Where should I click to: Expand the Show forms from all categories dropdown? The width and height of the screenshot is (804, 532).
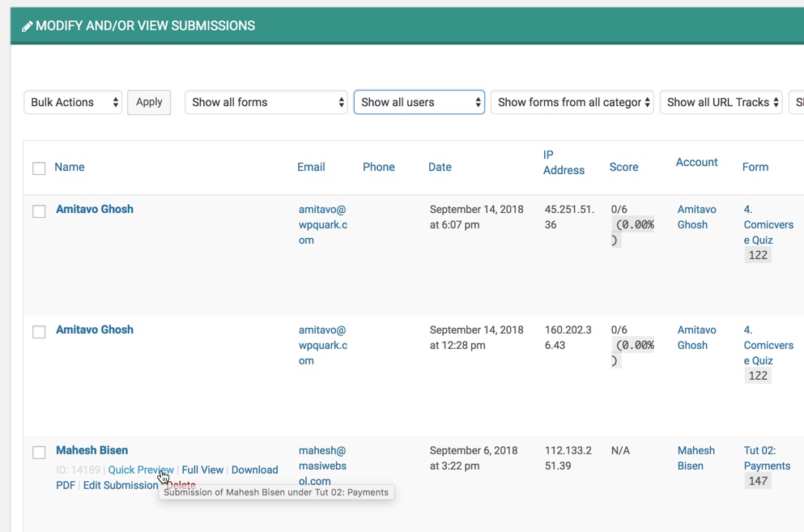click(x=572, y=102)
